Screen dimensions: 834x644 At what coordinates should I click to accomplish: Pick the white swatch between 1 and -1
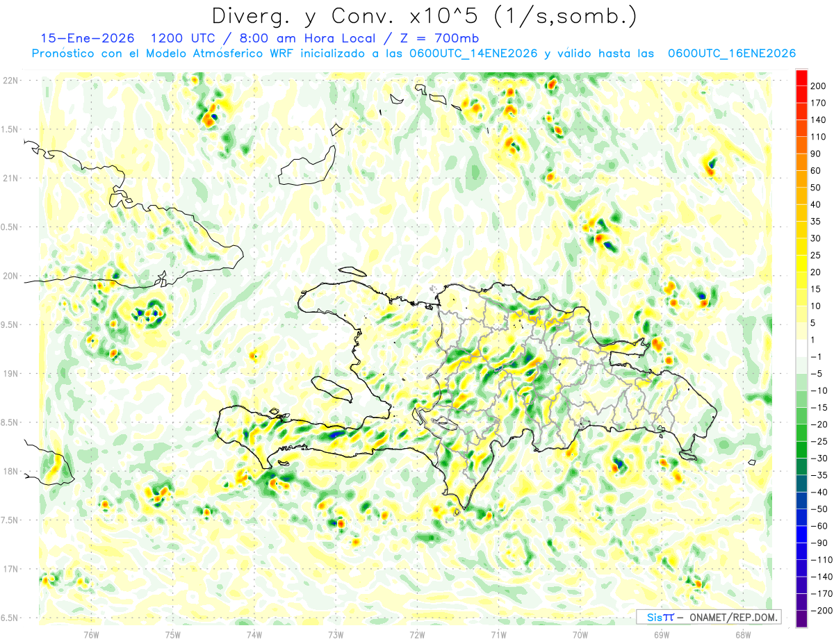tap(801, 348)
